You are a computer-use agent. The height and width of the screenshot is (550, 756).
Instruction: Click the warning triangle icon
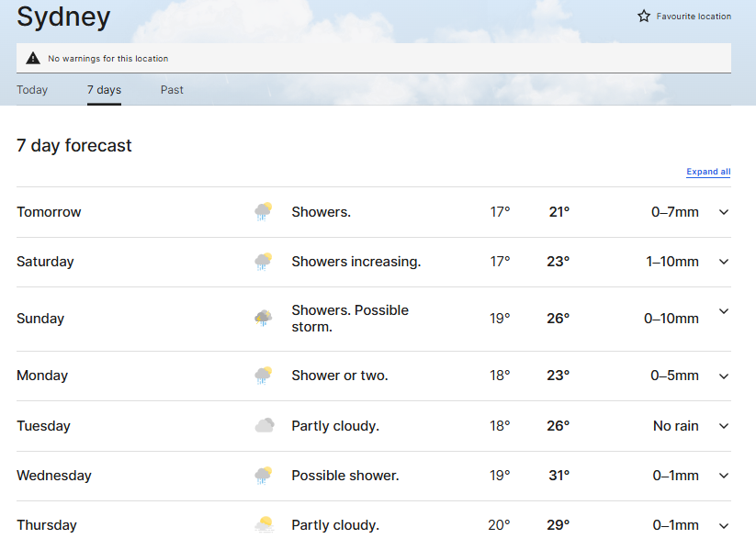(x=33, y=59)
